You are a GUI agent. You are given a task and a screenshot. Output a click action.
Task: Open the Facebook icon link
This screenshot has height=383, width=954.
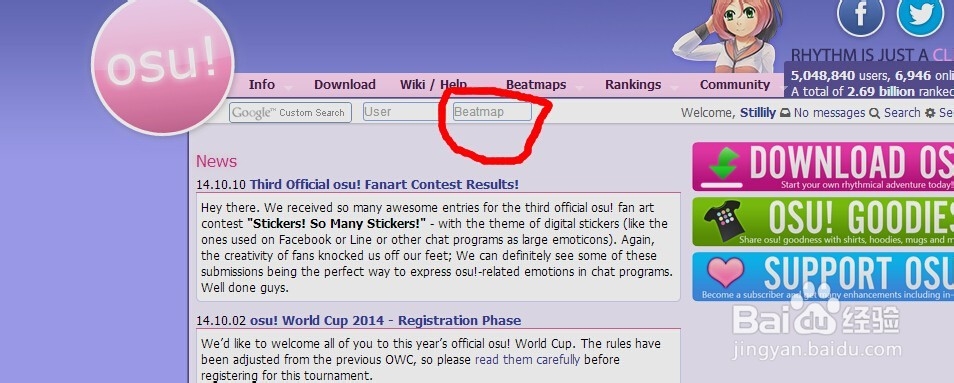point(860,15)
